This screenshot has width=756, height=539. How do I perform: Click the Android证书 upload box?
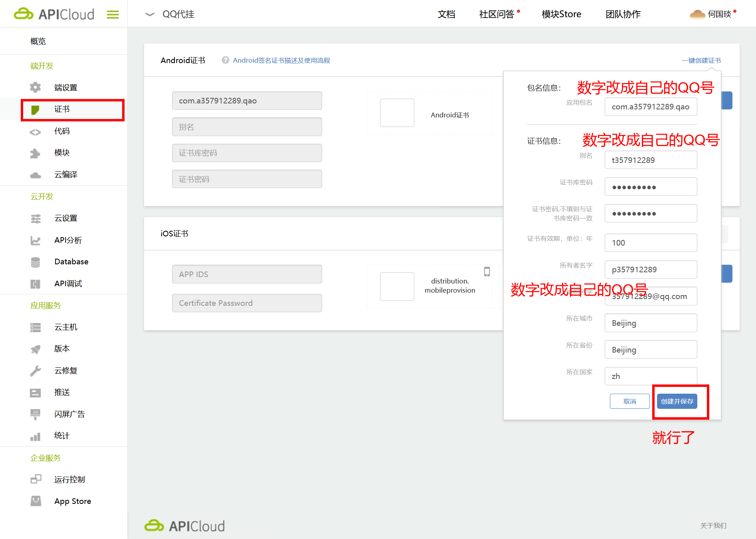click(x=397, y=113)
